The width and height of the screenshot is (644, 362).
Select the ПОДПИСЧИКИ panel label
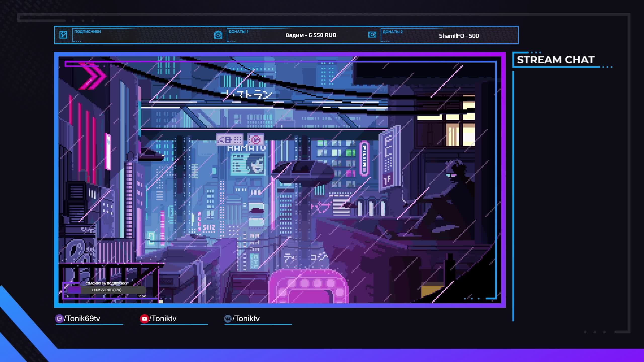click(x=87, y=32)
